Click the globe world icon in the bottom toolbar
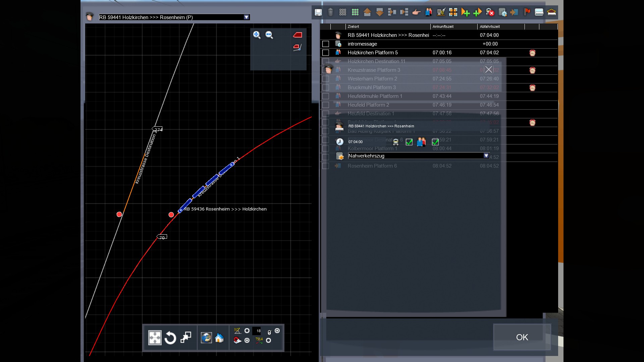The image size is (644, 362). click(x=206, y=338)
